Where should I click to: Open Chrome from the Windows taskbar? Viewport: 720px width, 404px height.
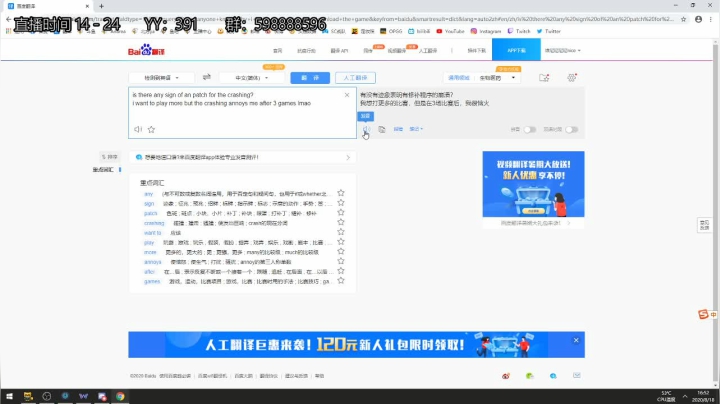coord(120,396)
